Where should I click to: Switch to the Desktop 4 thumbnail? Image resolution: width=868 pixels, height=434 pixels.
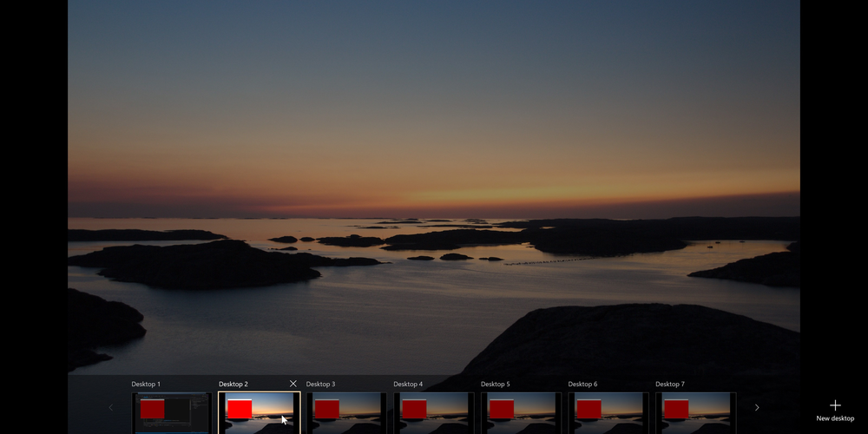point(434,413)
